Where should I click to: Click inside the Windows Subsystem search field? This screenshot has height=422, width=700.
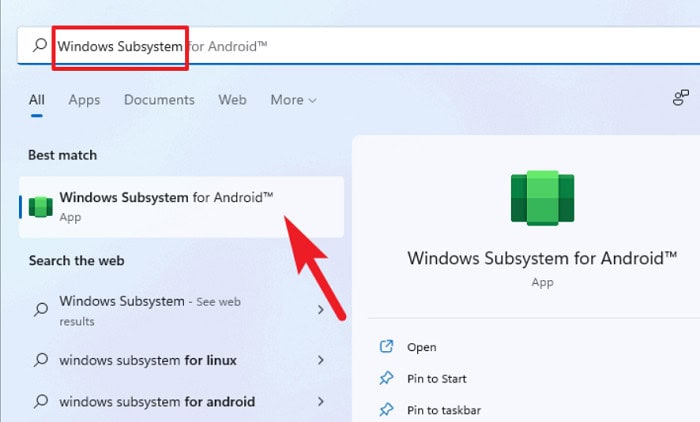[x=358, y=46]
